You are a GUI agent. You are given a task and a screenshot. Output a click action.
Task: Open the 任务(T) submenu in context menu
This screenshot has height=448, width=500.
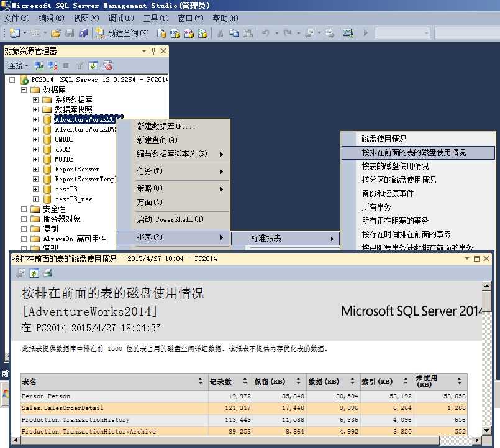pos(173,171)
